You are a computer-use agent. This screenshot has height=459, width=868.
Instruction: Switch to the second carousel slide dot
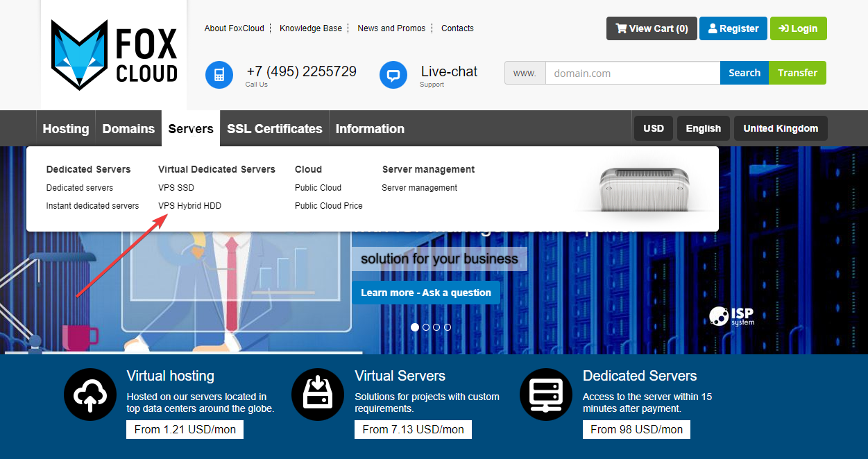426,327
